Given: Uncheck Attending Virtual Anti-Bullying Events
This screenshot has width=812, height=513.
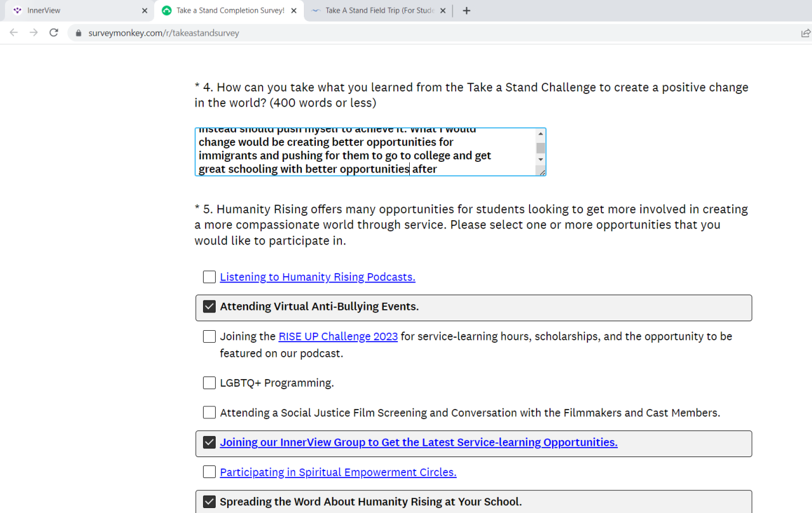Looking at the screenshot, I should [x=209, y=307].
